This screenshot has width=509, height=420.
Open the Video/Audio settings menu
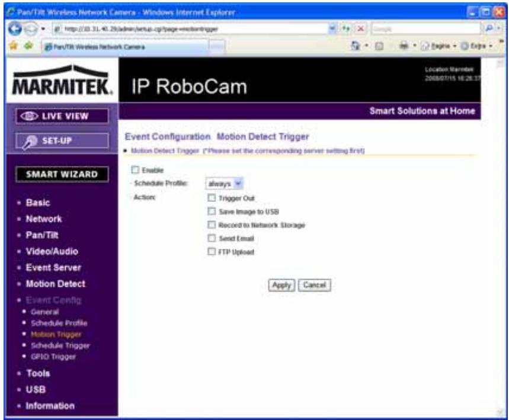pyautogui.click(x=52, y=252)
